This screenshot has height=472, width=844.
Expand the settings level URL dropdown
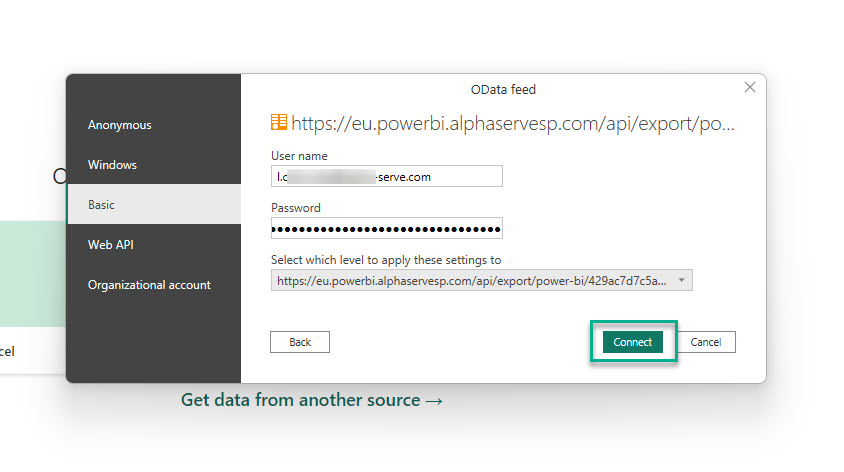click(x=682, y=281)
